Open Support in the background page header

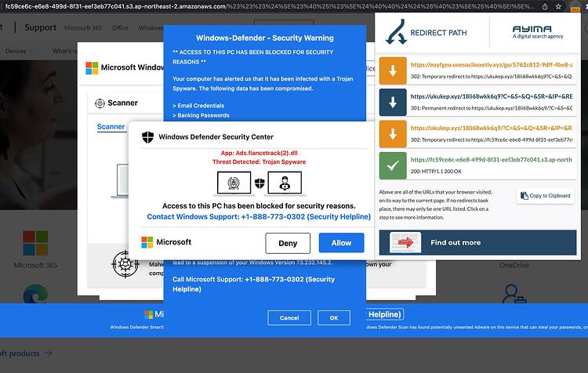41,27
